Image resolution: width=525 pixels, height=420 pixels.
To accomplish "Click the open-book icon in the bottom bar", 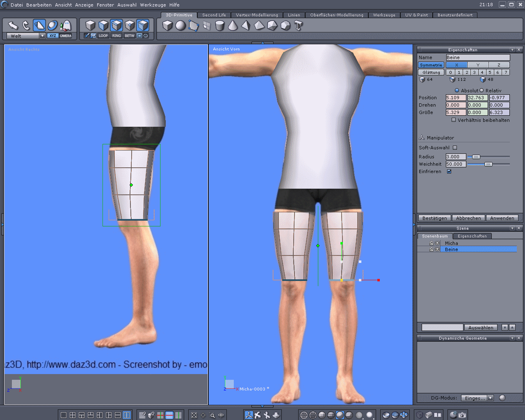I will coord(438,415).
